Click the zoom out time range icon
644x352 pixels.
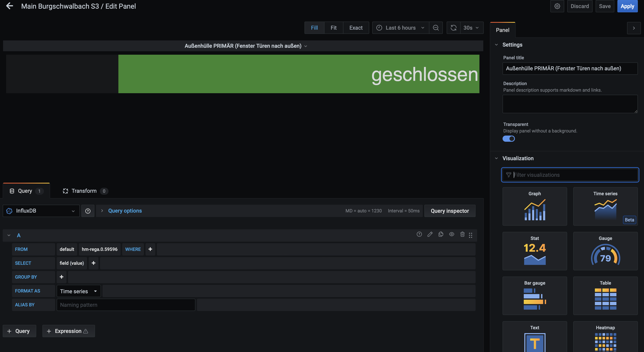click(x=436, y=28)
